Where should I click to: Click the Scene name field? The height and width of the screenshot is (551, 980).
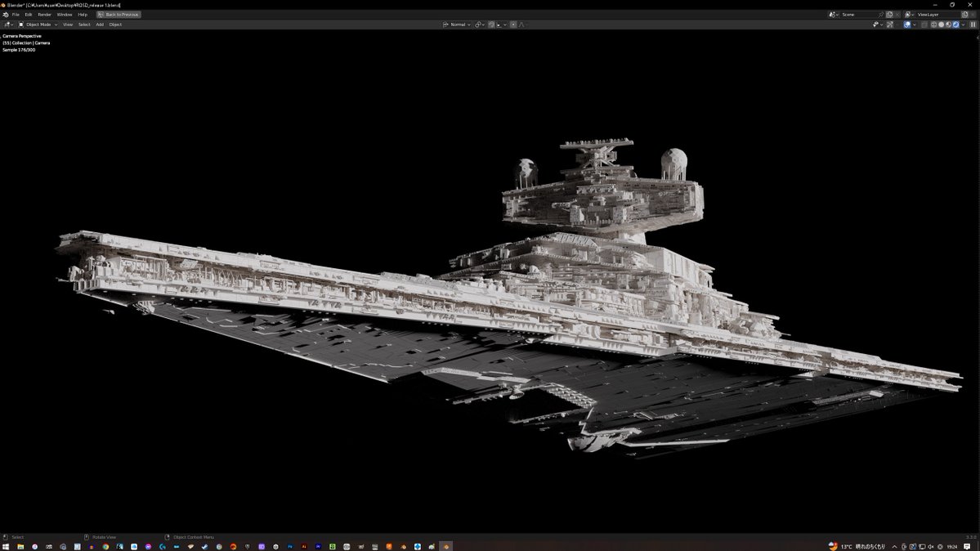click(859, 15)
